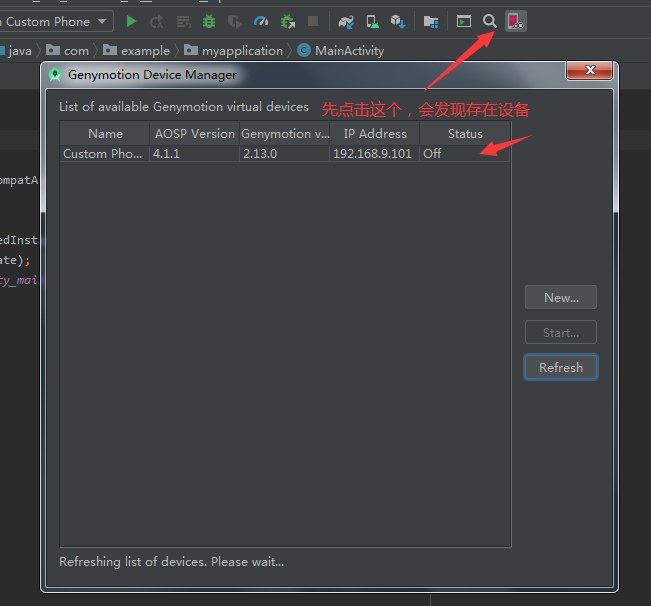Run app with coverage shield icon

235,22
